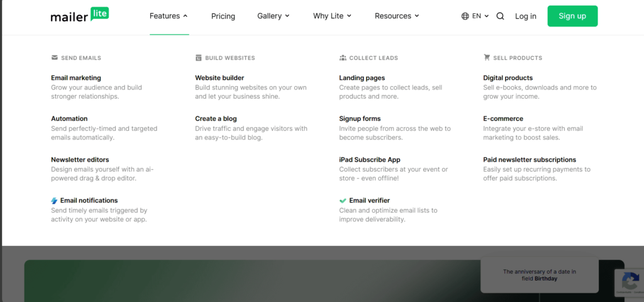Go to the Pricing page
The width and height of the screenshot is (644, 302).
223,16
